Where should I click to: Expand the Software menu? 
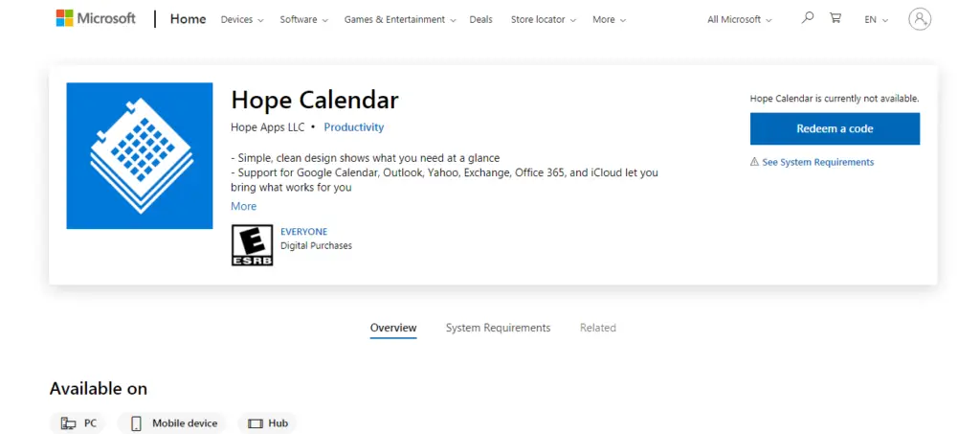point(303,19)
